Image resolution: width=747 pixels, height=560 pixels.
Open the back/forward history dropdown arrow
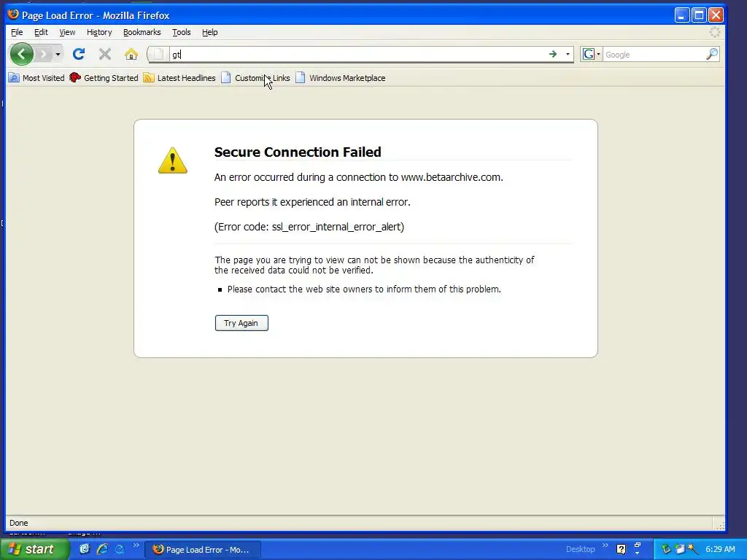[x=58, y=54]
